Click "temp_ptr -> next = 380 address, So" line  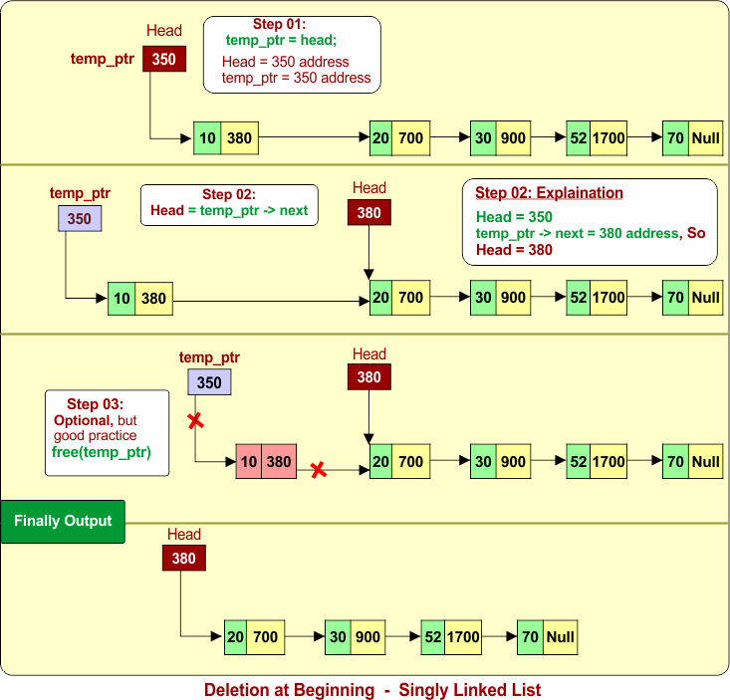point(591,233)
